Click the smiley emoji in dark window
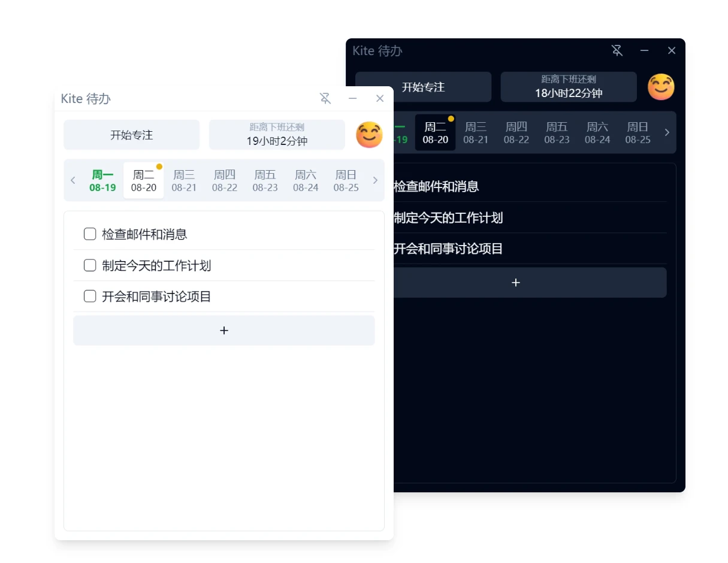The width and height of the screenshot is (728, 563). tap(661, 87)
